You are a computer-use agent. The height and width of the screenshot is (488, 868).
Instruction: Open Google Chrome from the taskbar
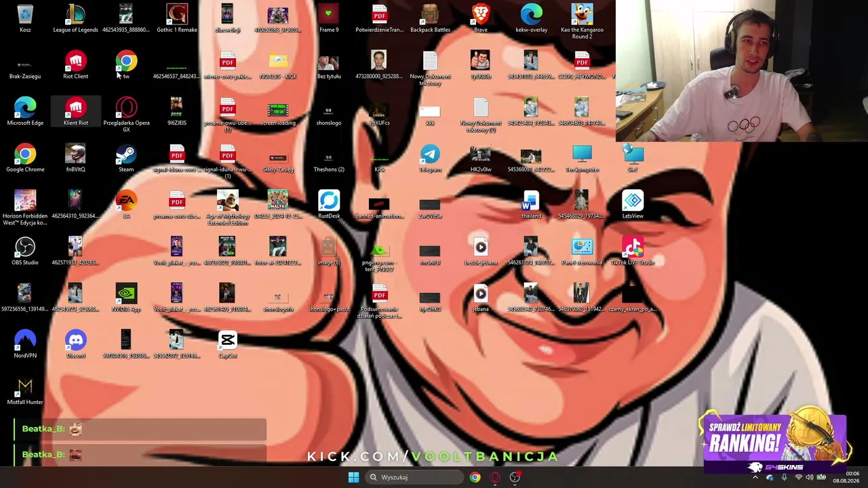pyautogui.click(x=475, y=477)
